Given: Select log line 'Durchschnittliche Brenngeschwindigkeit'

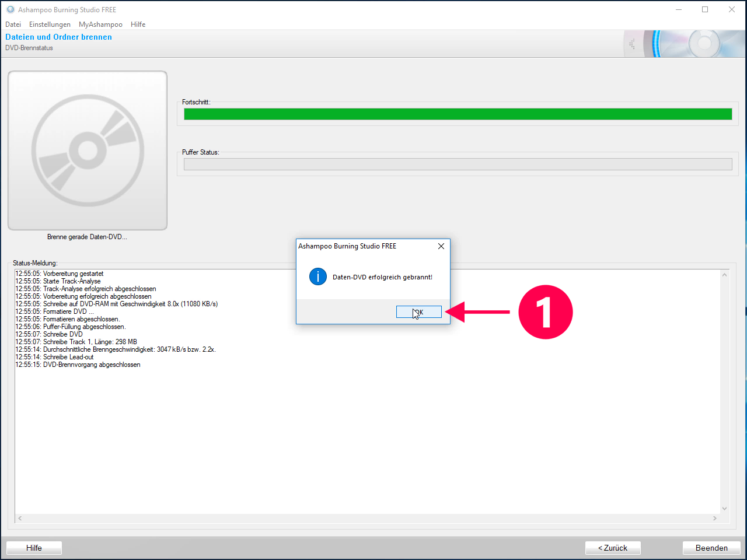Looking at the screenshot, I should [116, 349].
